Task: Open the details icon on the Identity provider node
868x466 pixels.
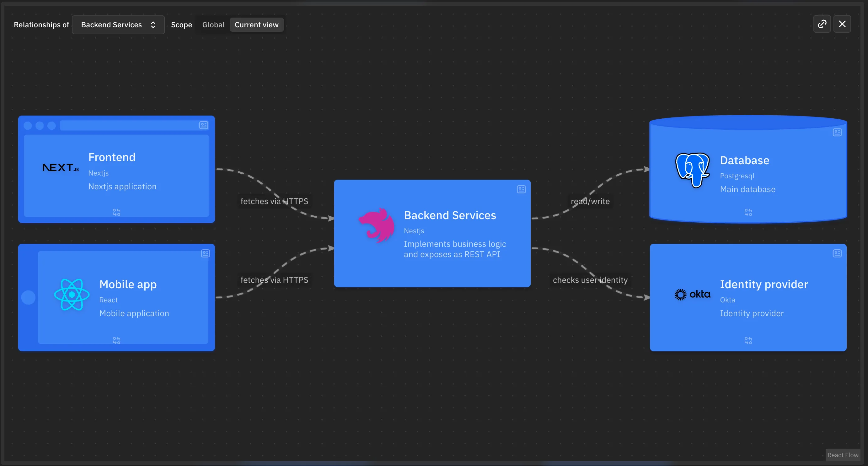Action: 837,254
